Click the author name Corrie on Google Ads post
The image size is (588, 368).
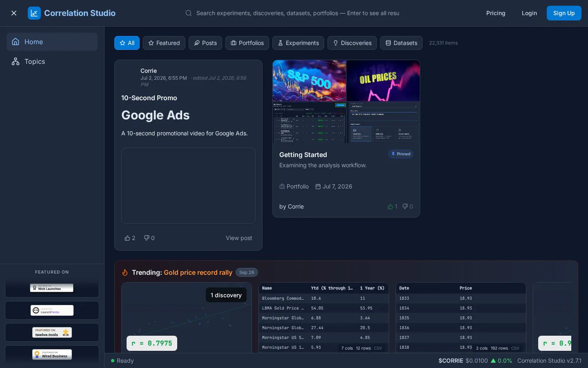click(x=149, y=71)
